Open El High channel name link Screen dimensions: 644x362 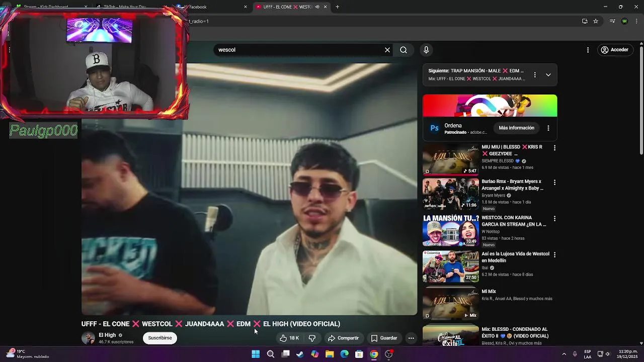pos(107,335)
